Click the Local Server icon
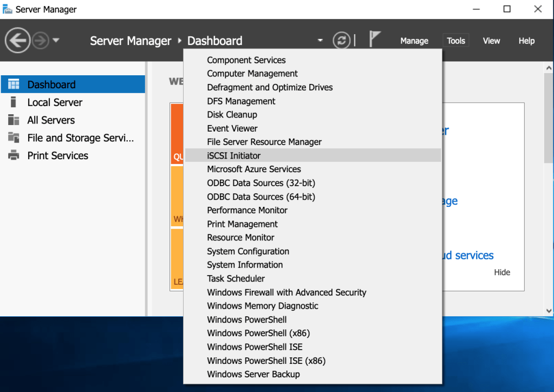Image resolution: width=554 pixels, height=392 pixels. pyautogui.click(x=14, y=102)
